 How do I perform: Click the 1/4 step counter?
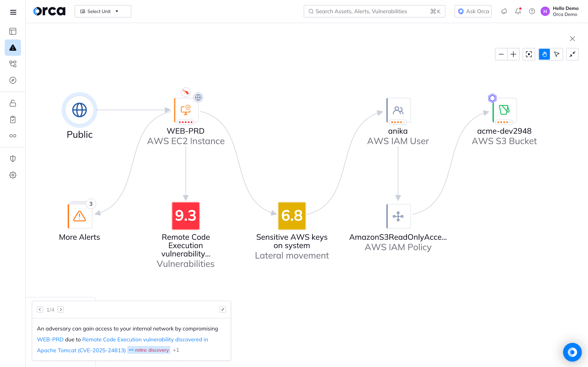click(50, 310)
